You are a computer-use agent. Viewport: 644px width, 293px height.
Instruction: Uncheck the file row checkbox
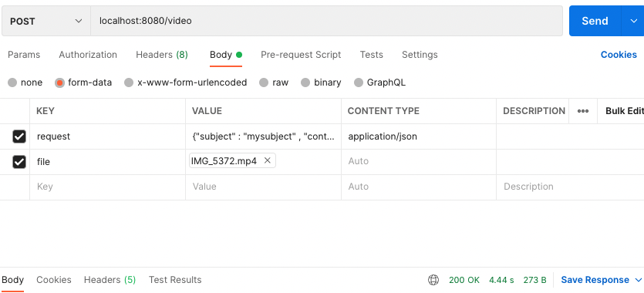[x=19, y=162]
